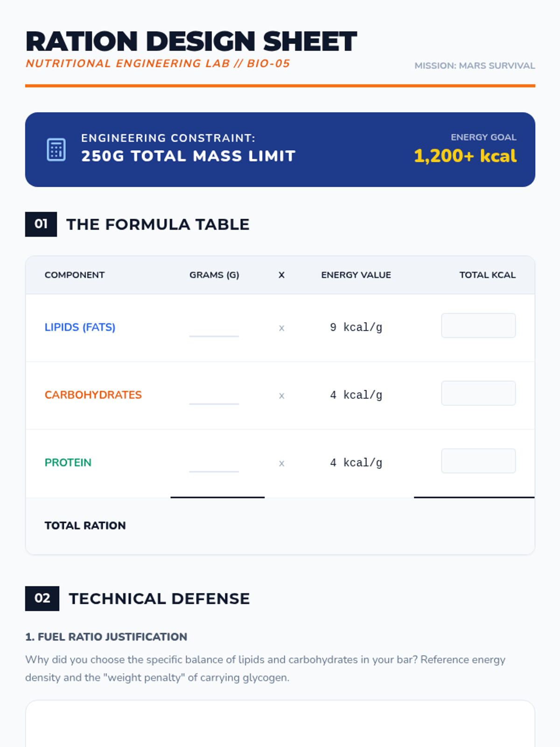Click the multiplication symbol in the Protein row
The width and height of the screenshot is (560, 747).
[281, 463]
